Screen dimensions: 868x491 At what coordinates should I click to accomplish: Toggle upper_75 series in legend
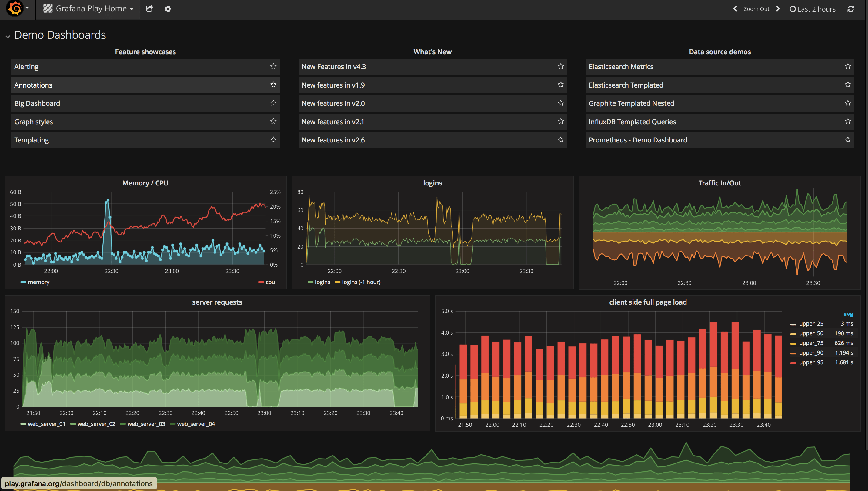(x=811, y=343)
